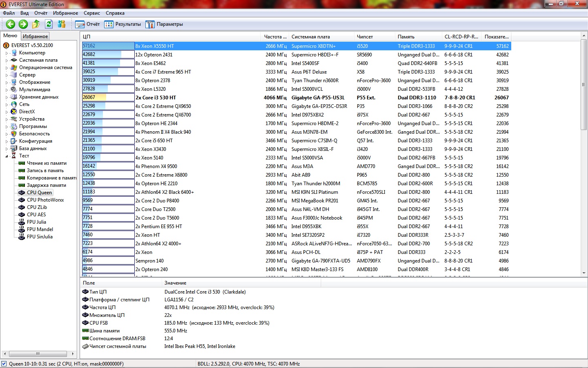Image resolution: width=588 pixels, height=368 pixels.
Task: Select the Задержка памяти test
Action: click(x=47, y=185)
